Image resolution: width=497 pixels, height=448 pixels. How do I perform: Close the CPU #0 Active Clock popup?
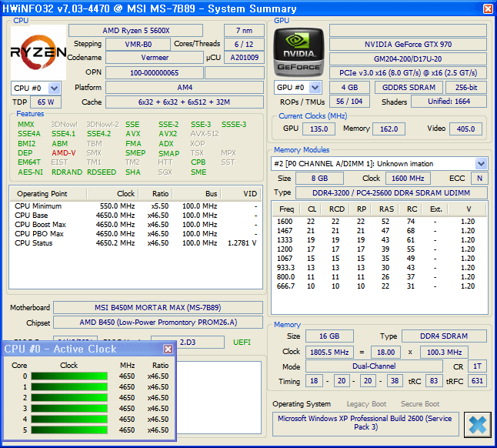pos(168,349)
